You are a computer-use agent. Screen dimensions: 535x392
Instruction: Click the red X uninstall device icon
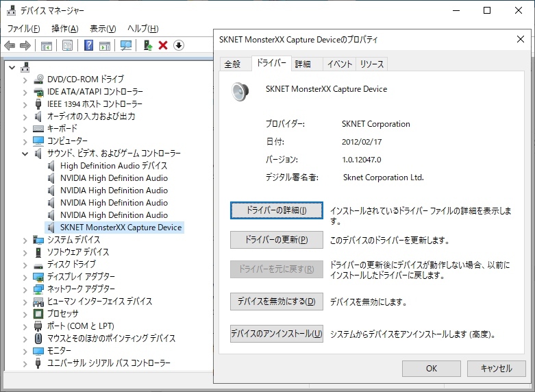(x=163, y=45)
